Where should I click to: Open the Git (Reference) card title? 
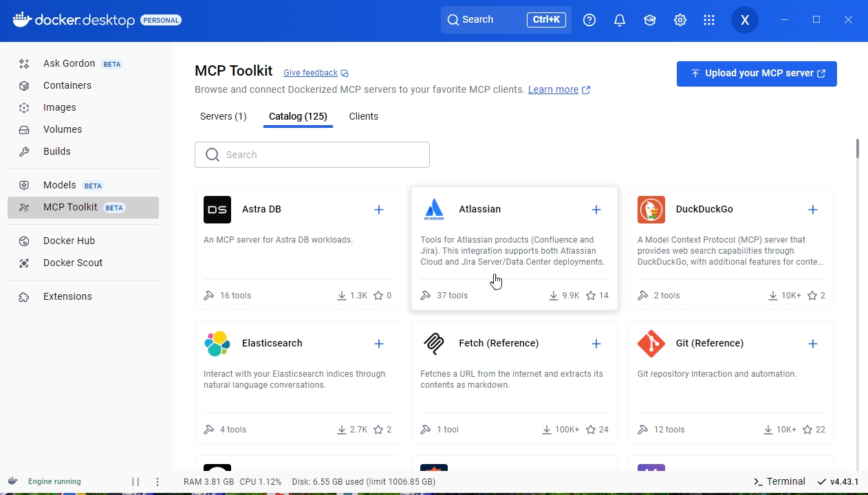[x=710, y=343]
